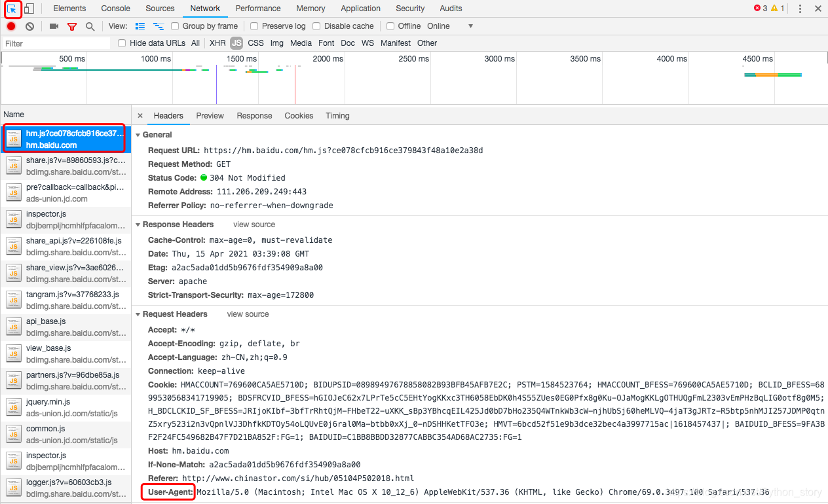Click JS file icon for logger.js

click(x=14, y=488)
